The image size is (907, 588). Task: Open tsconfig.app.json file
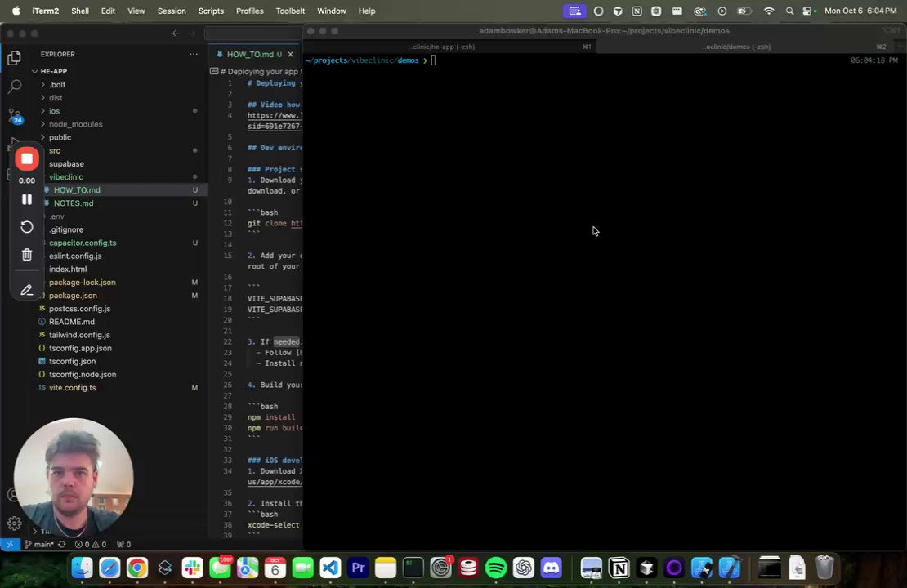point(80,349)
